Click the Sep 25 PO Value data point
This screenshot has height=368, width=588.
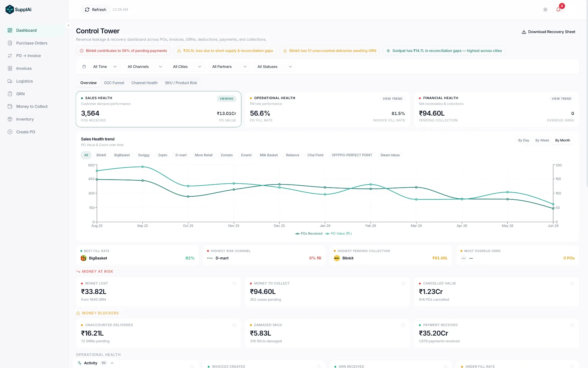[142, 167]
